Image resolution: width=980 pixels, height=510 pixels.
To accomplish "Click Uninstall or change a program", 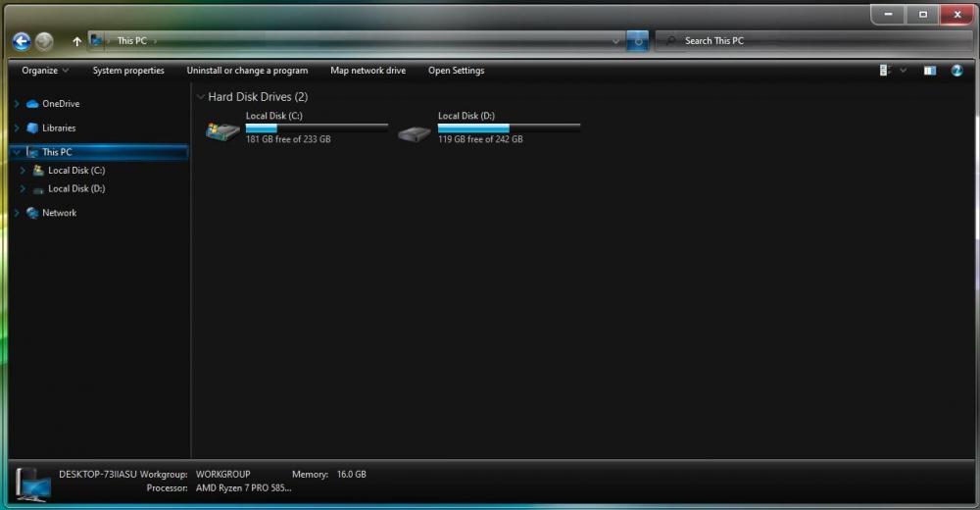I will [x=247, y=71].
